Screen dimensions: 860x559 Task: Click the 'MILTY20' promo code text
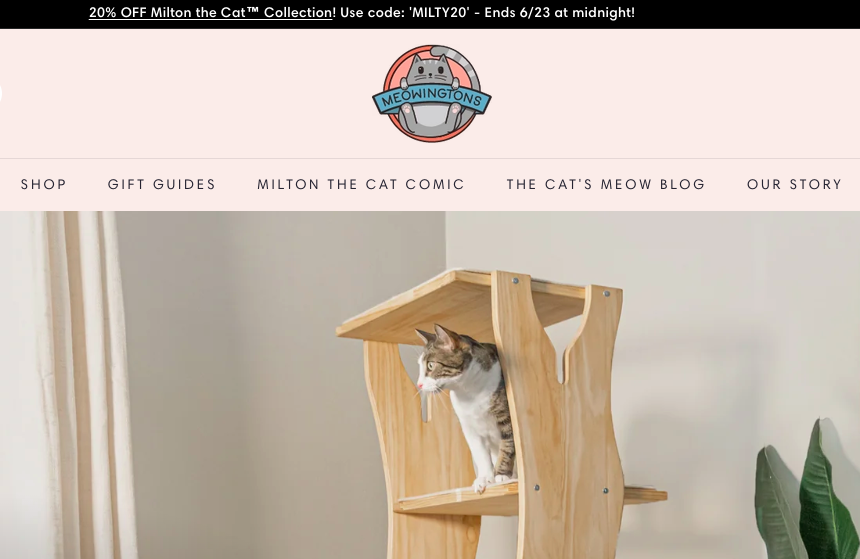439,13
